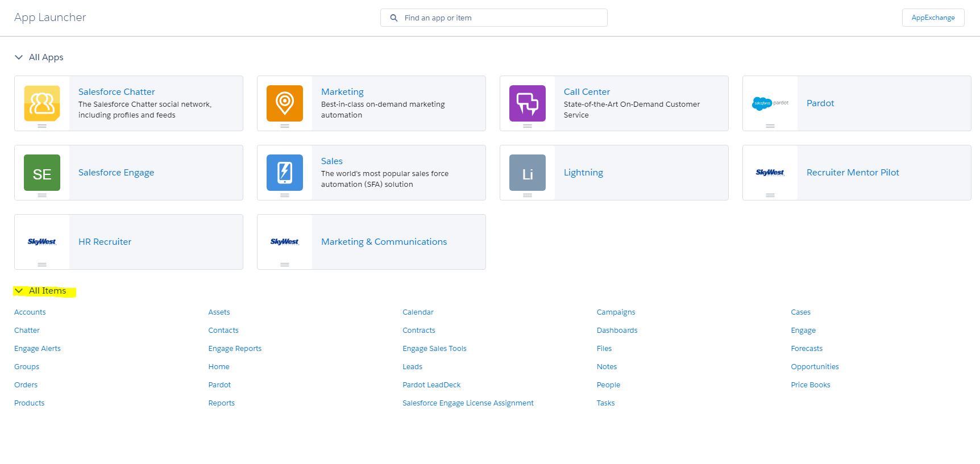Open the Tasks item
Image resolution: width=980 pixels, height=464 pixels.
(x=605, y=403)
